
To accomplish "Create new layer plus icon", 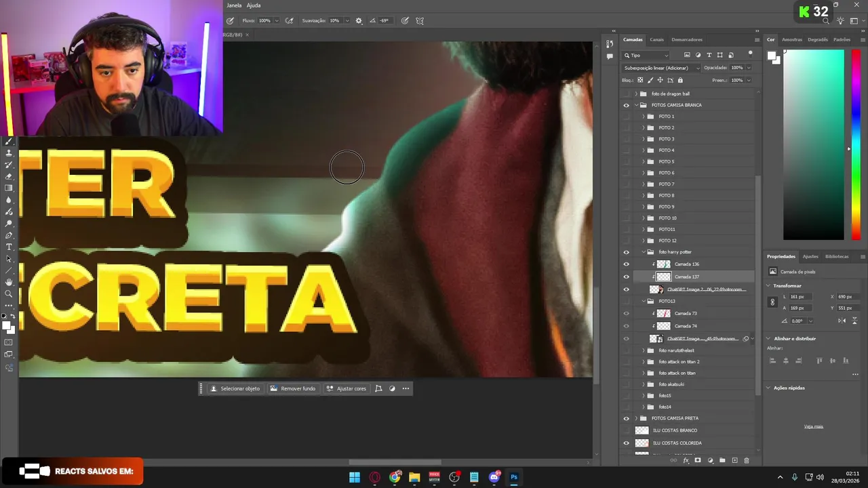I will pos(734,460).
